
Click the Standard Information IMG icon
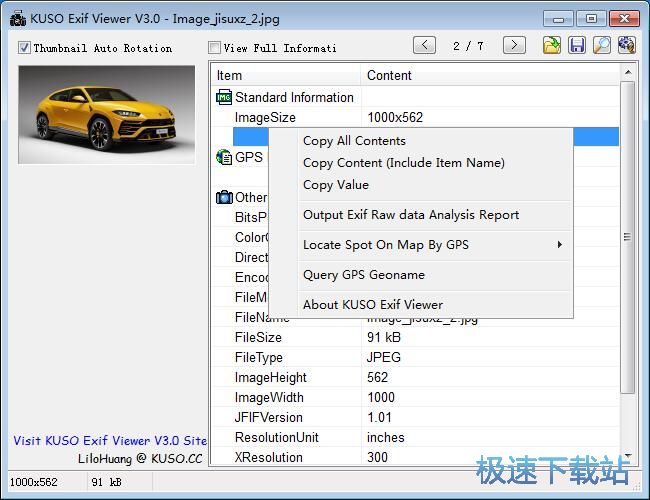pyautogui.click(x=224, y=97)
